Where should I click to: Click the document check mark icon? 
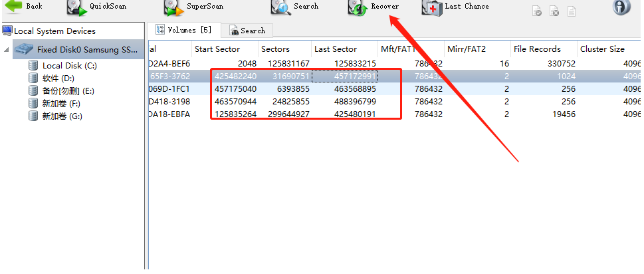tap(536, 11)
